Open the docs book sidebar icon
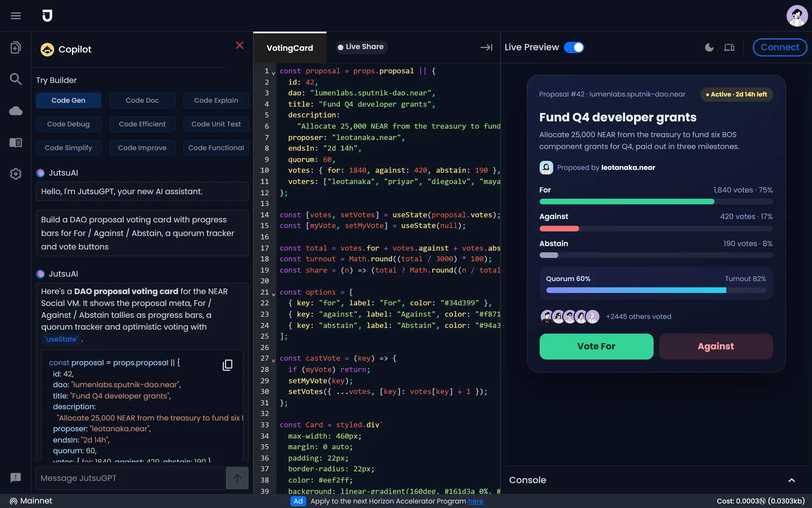The height and width of the screenshot is (508, 812). click(16, 143)
